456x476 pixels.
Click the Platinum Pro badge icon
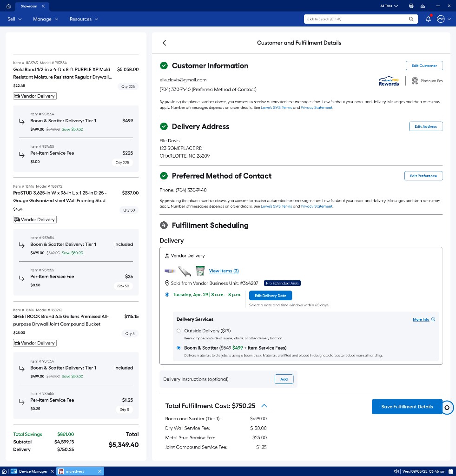[x=415, y=81]
